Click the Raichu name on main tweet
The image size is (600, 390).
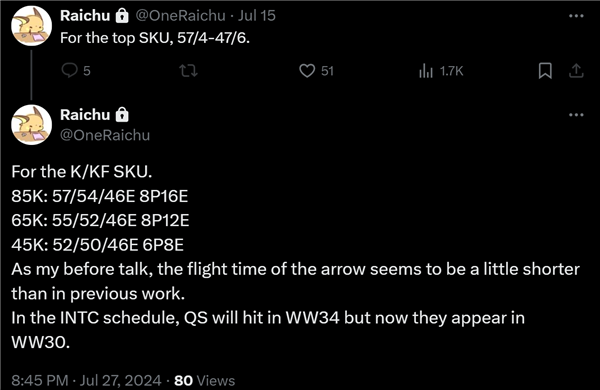point(85,114)
